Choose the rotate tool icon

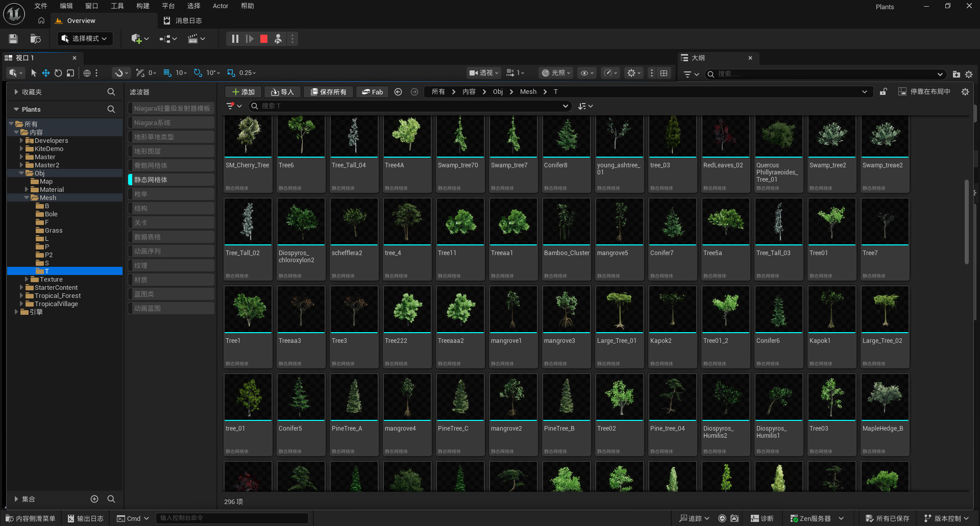pos(58,73)
